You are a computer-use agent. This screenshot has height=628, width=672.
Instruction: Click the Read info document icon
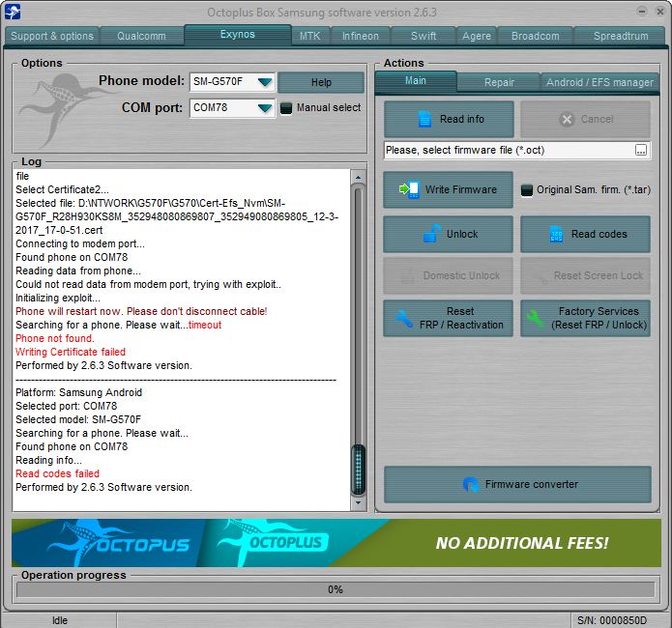pos(424,119)
